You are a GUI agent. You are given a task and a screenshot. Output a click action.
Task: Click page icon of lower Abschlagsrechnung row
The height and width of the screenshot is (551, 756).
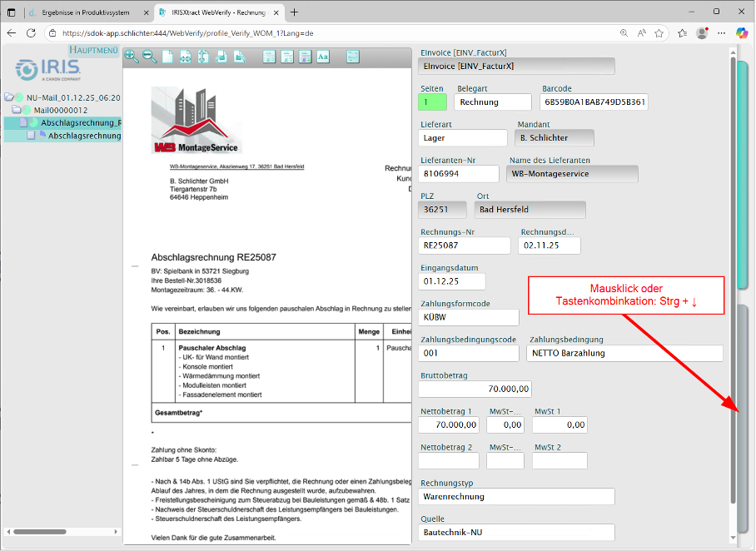coord(32,136)
